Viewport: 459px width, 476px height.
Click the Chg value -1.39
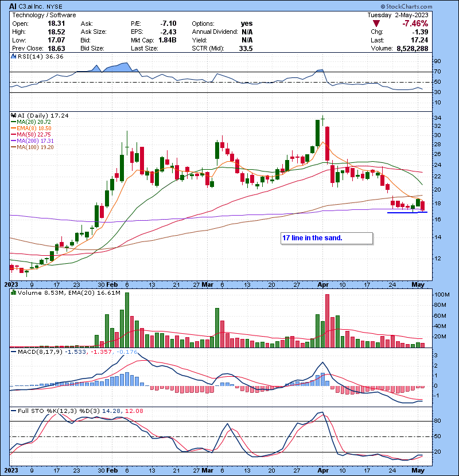[421, 32]
